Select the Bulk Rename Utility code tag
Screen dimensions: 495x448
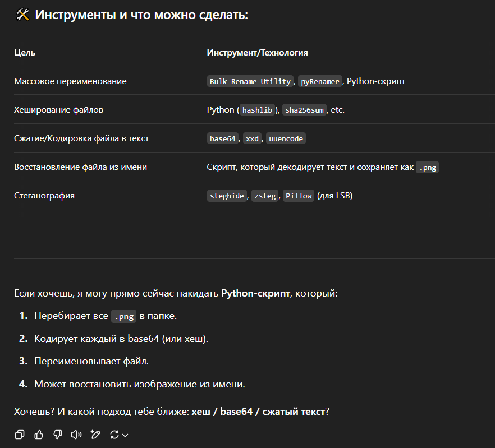[250, 81]
